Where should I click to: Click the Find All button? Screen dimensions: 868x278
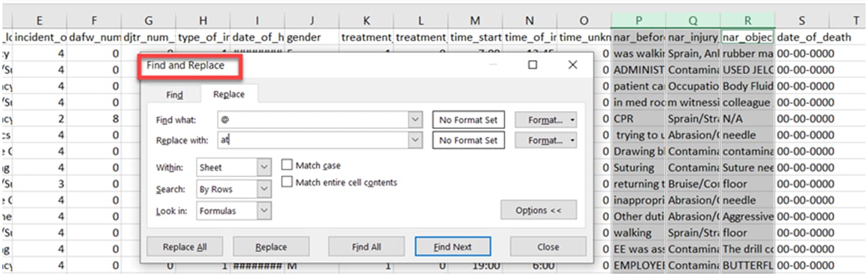point(366,247)
